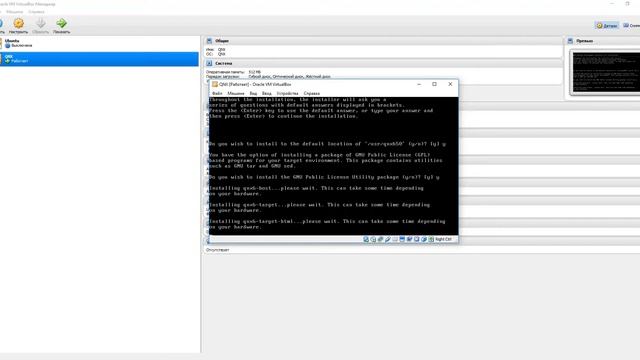This screenshot has width=640, height=360.
Task: Open the Машина menu in VirtualBox Manager
Action: tap(15, 12)
